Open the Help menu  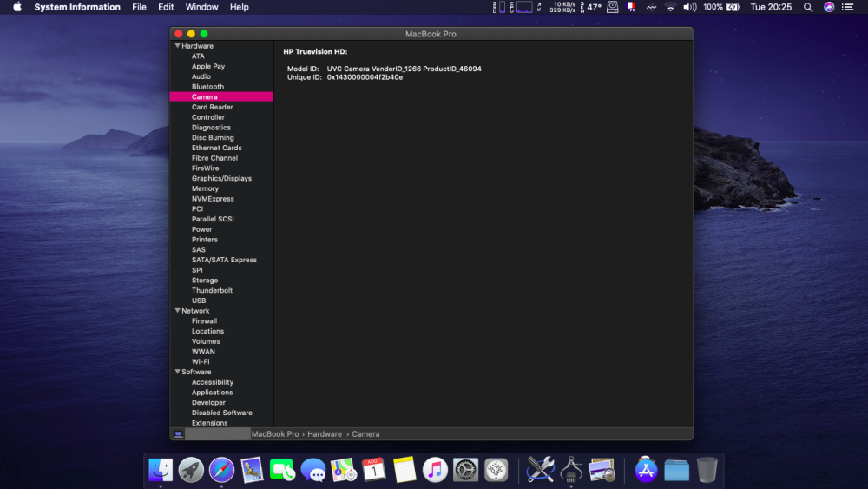240,7
